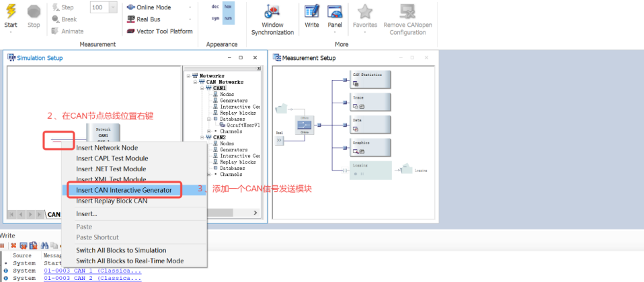Toggle num numeric display
This screenshot has height=282, width=644.
(x=228, y=19)
